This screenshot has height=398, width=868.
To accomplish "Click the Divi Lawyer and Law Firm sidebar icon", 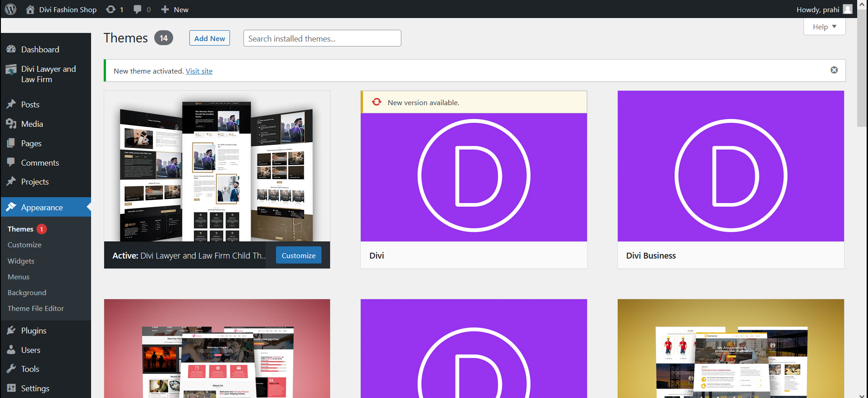I will [11, 69].
